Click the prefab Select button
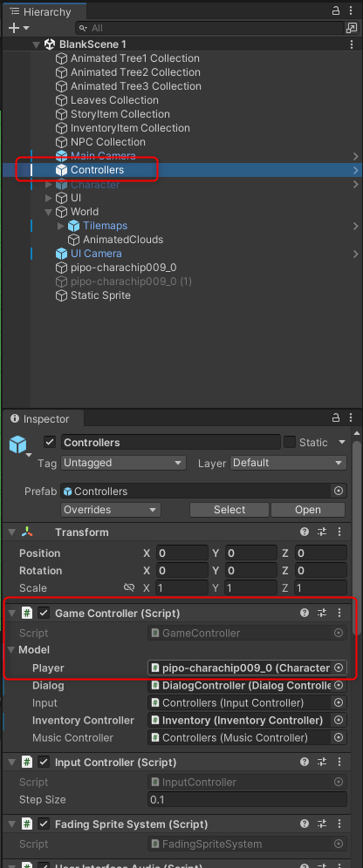The height and width of the screenshot is (868, 363). point(229,510)
